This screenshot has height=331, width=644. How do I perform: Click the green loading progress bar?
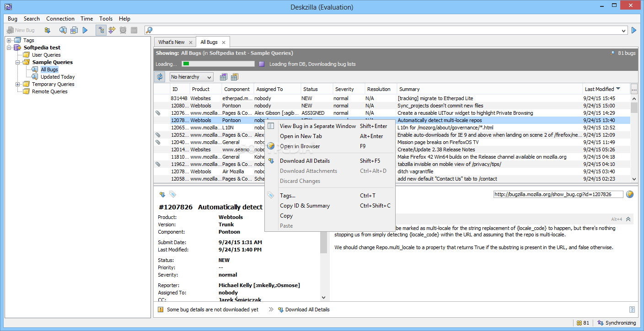point(218,64)
